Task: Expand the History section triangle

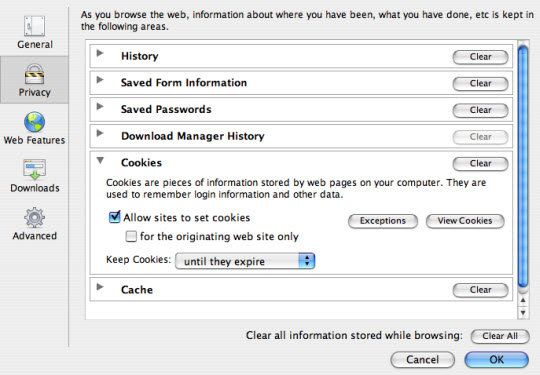Action: pos(100,53)
